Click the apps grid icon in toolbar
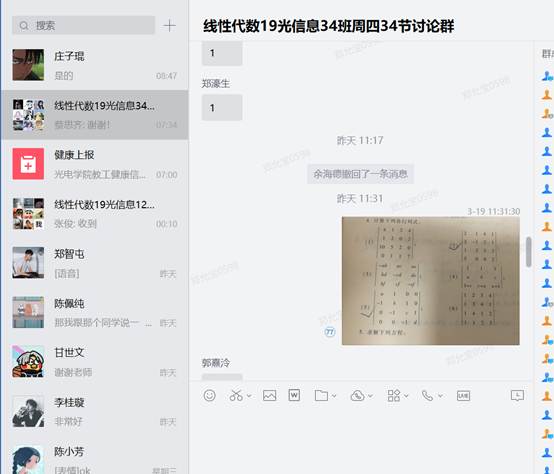 pyautogui.click(x=394, y=396)
